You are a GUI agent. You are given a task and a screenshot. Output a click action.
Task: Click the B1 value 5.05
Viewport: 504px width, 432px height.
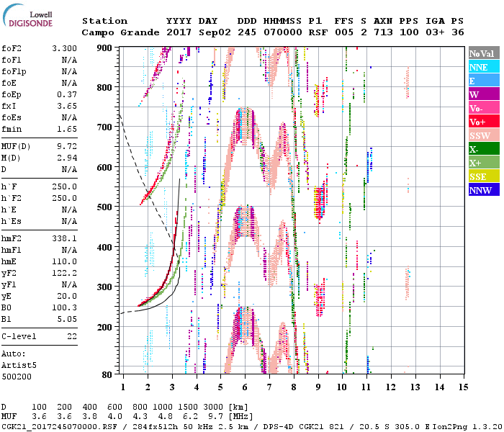click(x=67, y=319)
